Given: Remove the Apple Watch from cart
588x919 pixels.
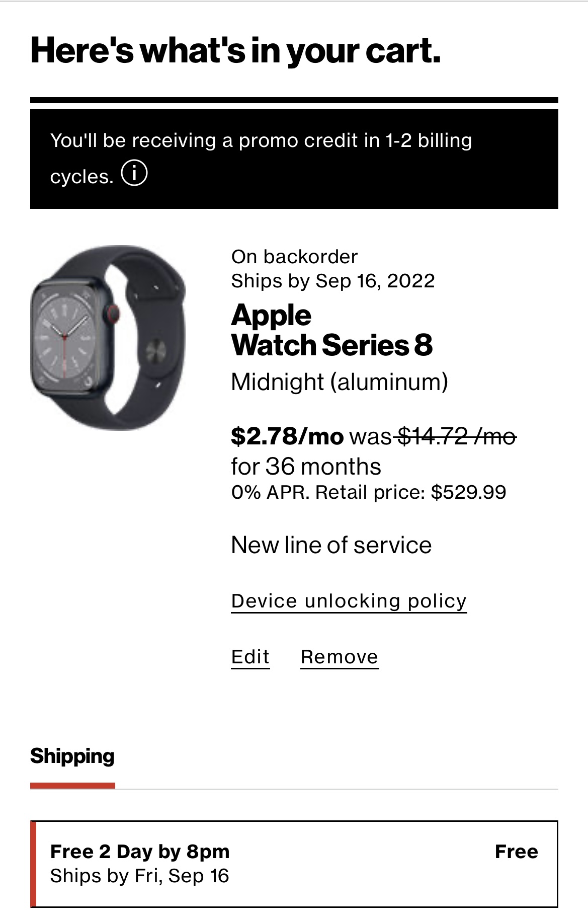Looking at the screenshot, I should point(339,657).
